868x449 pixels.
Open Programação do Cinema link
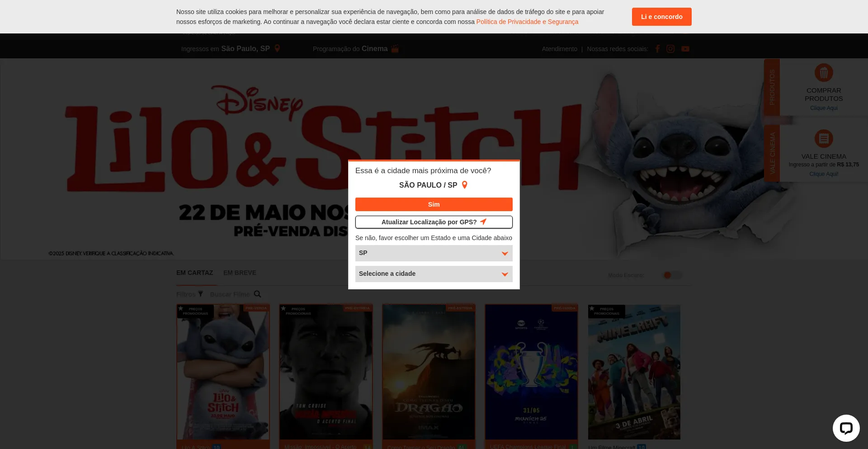pyautogui.click(x=350, y=48)
